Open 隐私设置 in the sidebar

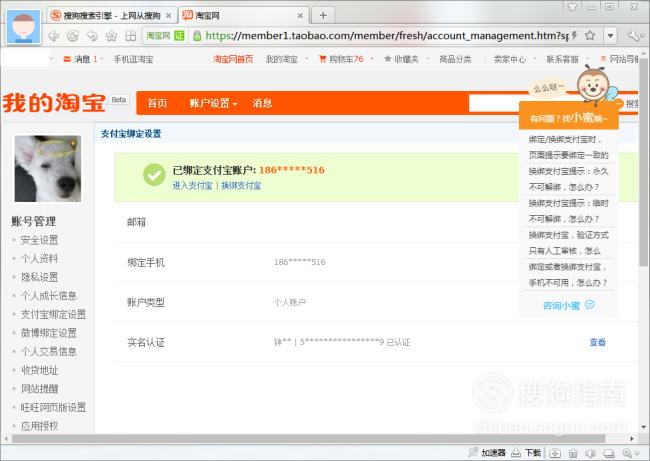tap(39, 277)
